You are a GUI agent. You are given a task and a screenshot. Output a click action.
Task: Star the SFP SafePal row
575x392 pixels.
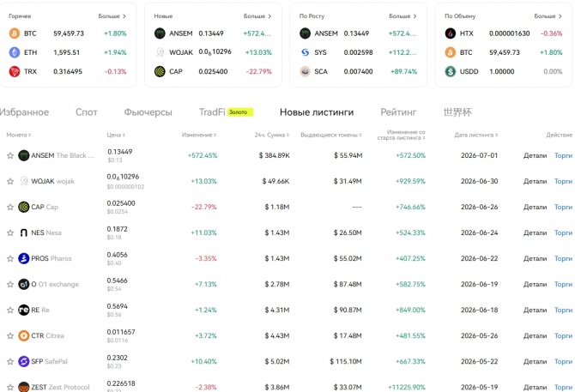pyautogui.click(x=10, y=362)
